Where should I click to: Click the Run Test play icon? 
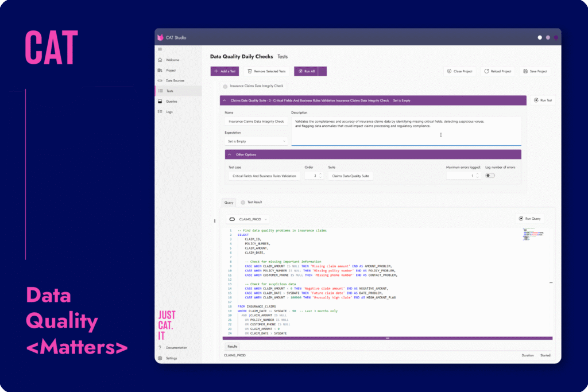pos(536,100)
